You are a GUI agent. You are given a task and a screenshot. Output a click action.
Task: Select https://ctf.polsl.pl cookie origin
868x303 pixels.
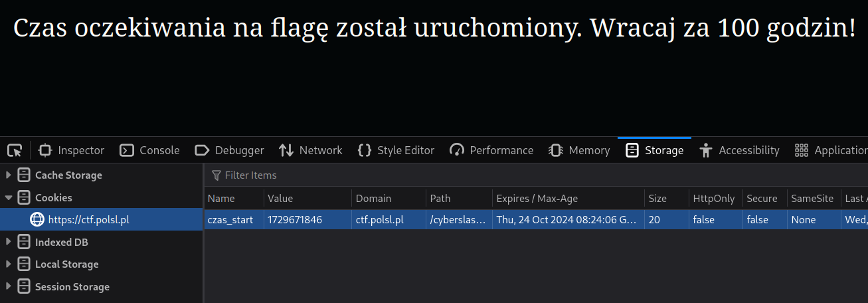point(88,220)
